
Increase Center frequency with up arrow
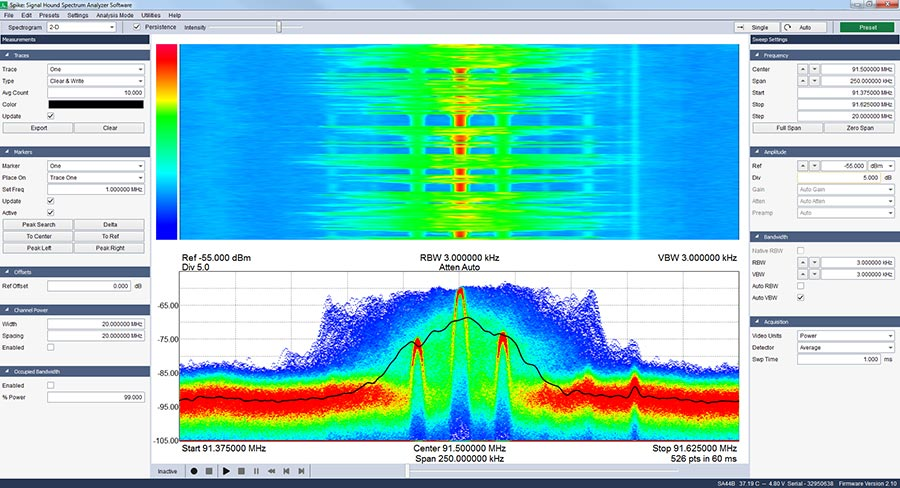point(802,69)
